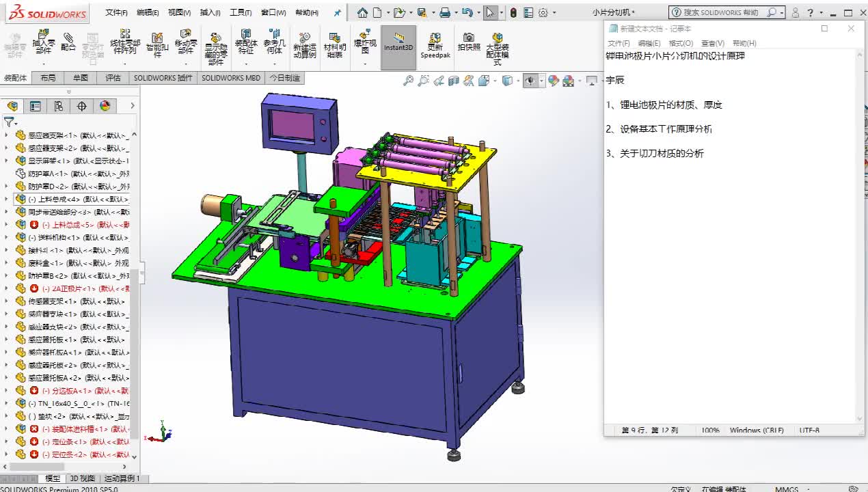The height and width of the screenshot is (492, 868).
Task: Click the Undo icon
Action: [467, 12]
